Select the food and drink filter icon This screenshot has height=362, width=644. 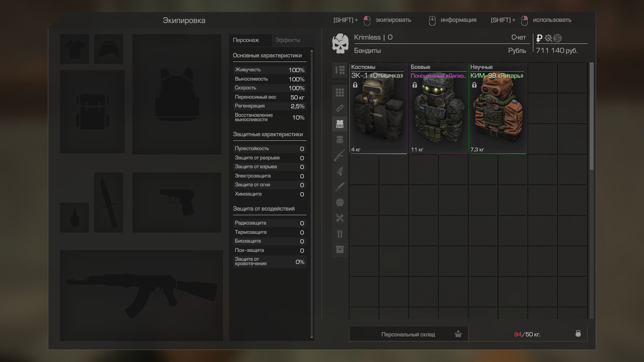(x=340, y=234)
